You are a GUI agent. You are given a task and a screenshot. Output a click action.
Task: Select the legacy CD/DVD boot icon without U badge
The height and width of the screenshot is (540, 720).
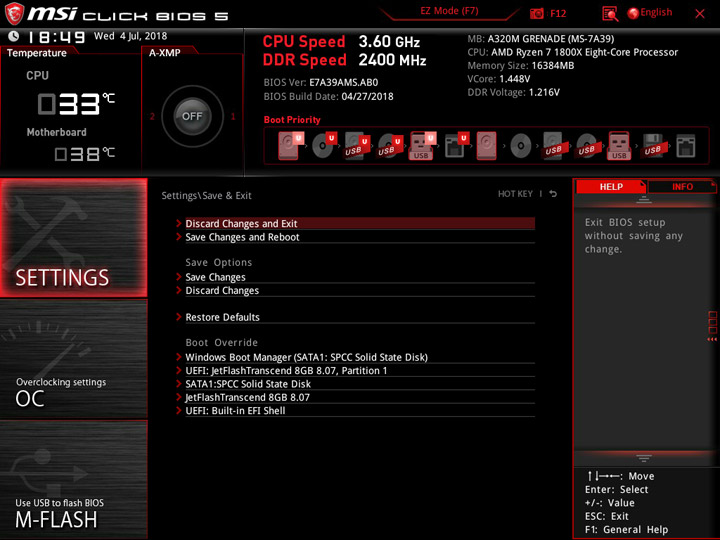click(520, 146)
